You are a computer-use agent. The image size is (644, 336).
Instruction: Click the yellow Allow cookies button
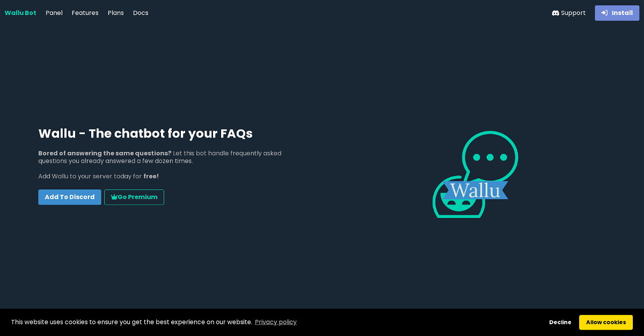(606, 322)
